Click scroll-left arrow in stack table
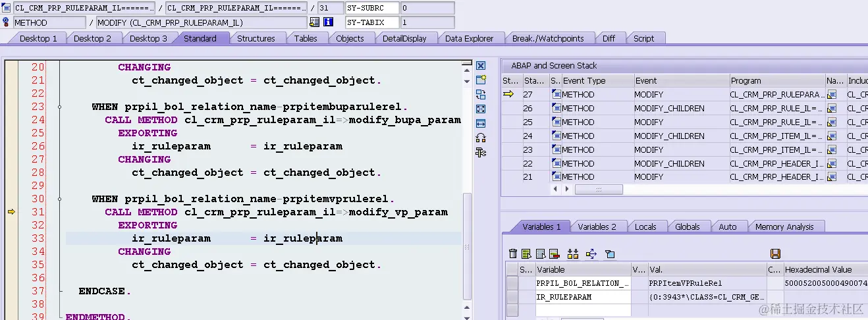 point(555,190)
